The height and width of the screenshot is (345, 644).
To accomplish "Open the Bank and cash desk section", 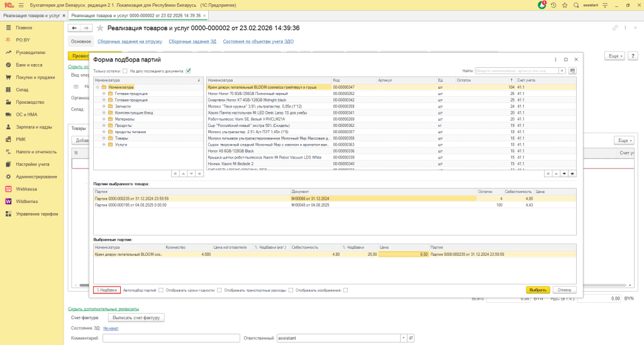I will coord(29,65).
